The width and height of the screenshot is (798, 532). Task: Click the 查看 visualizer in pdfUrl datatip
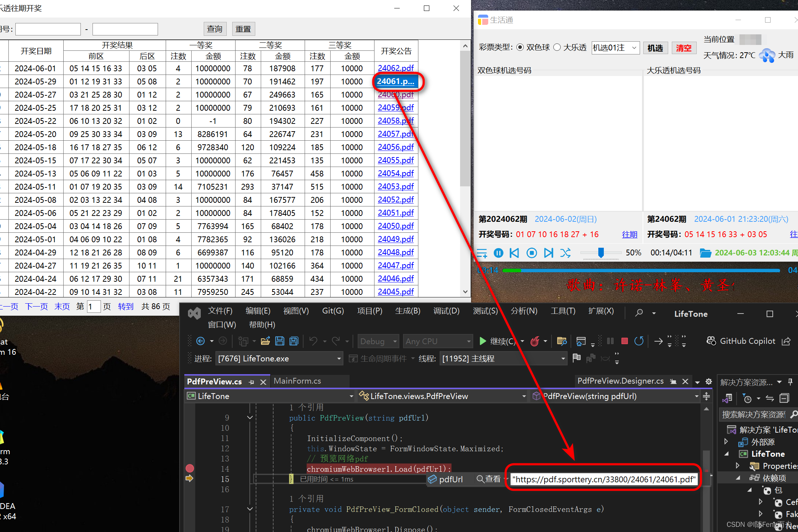pos(489,479)
